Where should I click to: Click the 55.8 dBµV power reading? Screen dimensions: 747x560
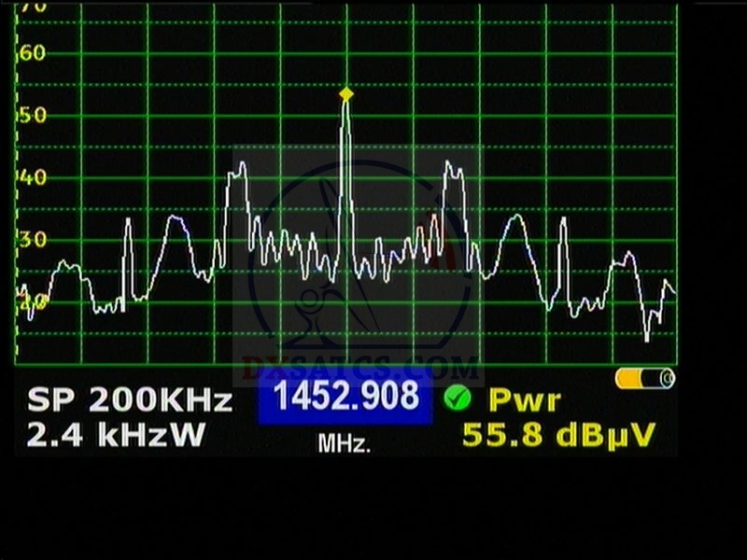557,435
